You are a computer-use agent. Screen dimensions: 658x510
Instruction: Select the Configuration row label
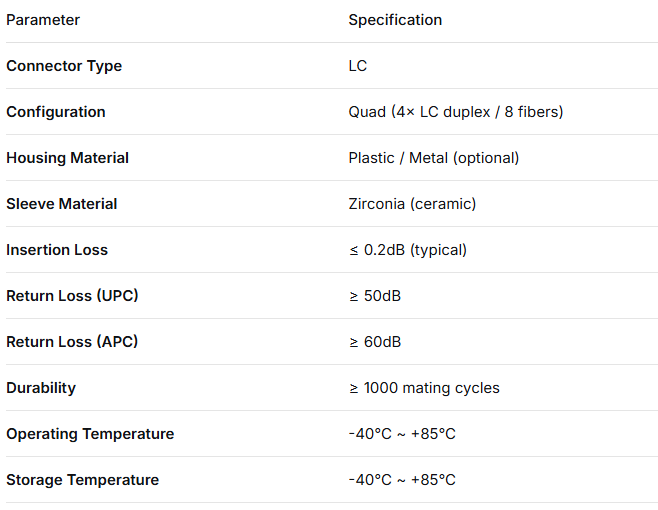[55, 112]
